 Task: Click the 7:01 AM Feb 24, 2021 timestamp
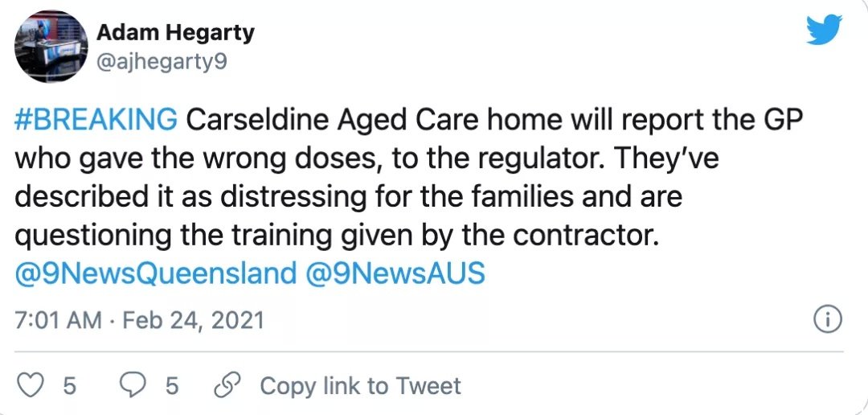139,320
